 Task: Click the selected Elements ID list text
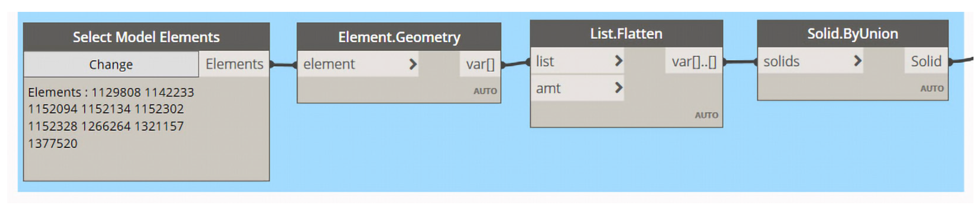coord(110,117)
